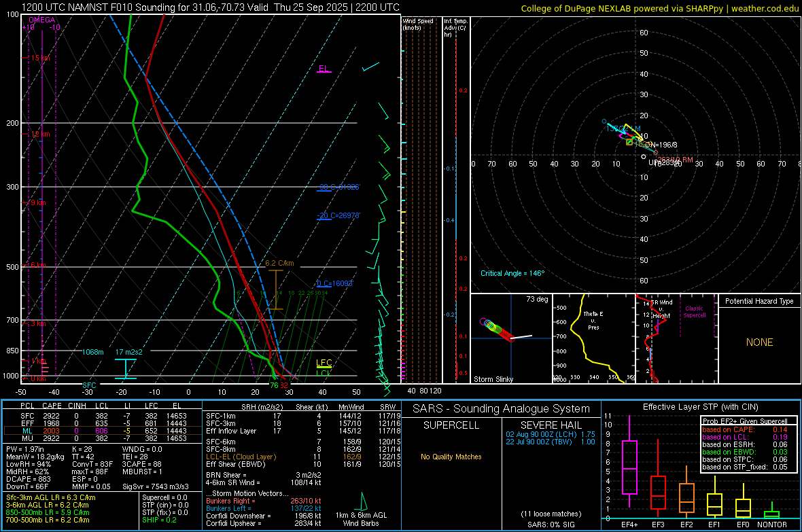The width and height of the screenshot is (802, 532).
Task: Select the -30 C=31326' height label
Action: click(338, 187)
